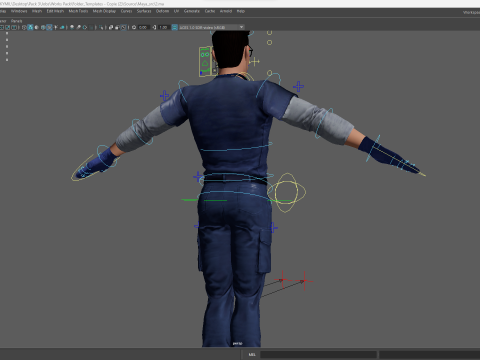
Task: Toggle wireframe on shaded icon
Action: tap(43, 27)
